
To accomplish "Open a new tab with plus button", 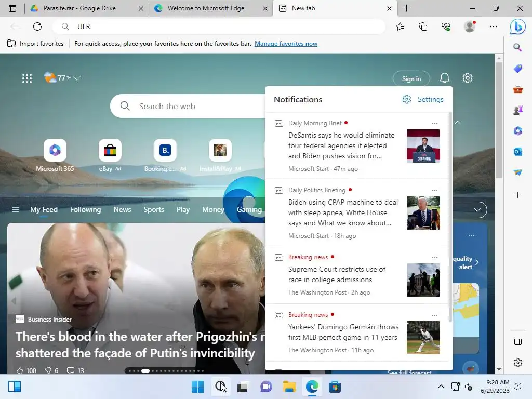I will coord(406,8).
